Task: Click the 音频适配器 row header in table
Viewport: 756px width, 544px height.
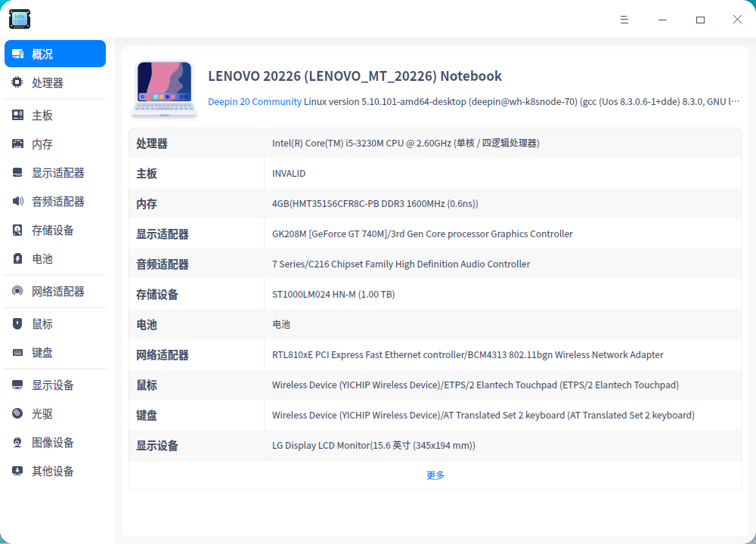Action: (163, 264)
